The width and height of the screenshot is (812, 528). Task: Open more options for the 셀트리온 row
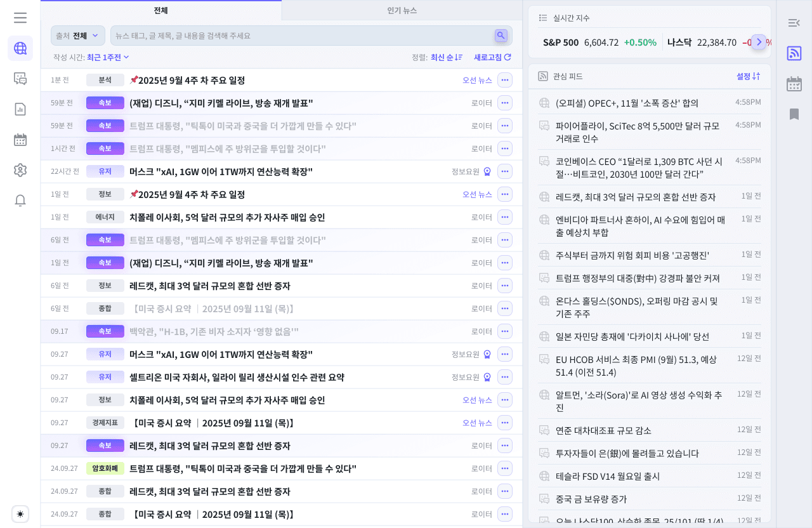coord(505,377)
